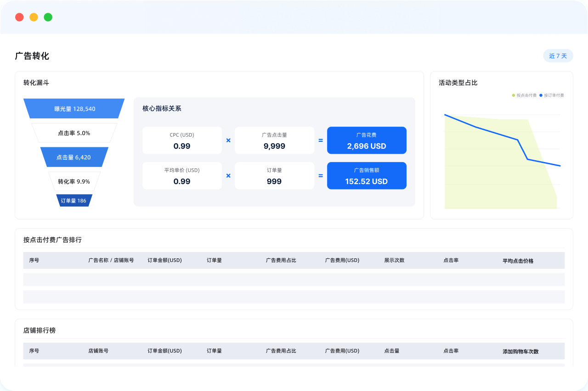This screenshot has height=391, width=588.
Task: Click the 订单量 999 metric card
Action: [x=274, y=176]
